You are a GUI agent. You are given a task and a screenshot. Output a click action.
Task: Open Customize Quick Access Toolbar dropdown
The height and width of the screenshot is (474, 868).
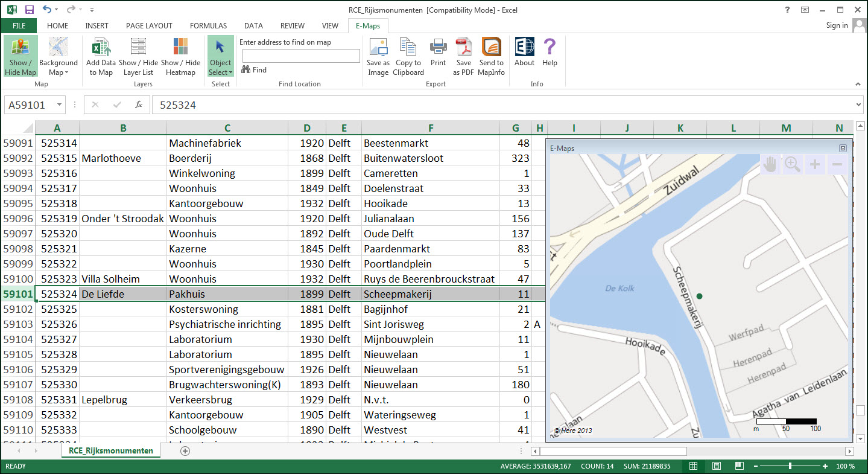click(92, 10)
